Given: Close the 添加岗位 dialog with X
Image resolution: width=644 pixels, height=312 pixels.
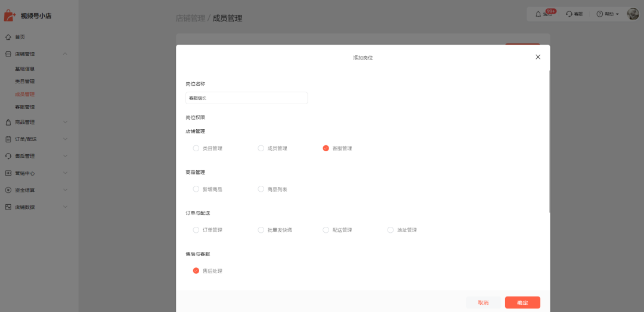Looking at the screenshot, I should click(x=538, y=57).
